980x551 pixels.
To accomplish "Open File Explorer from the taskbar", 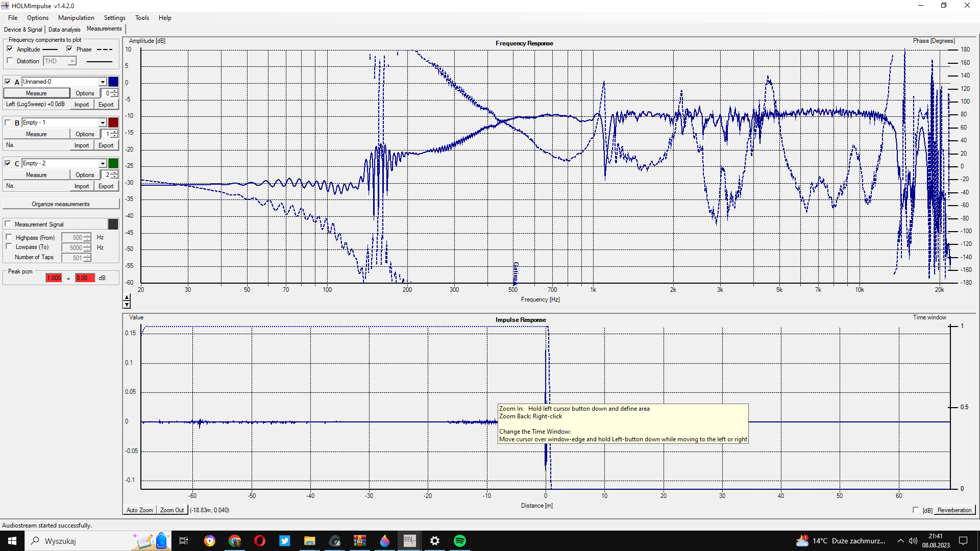I will [x=309, y=541].
